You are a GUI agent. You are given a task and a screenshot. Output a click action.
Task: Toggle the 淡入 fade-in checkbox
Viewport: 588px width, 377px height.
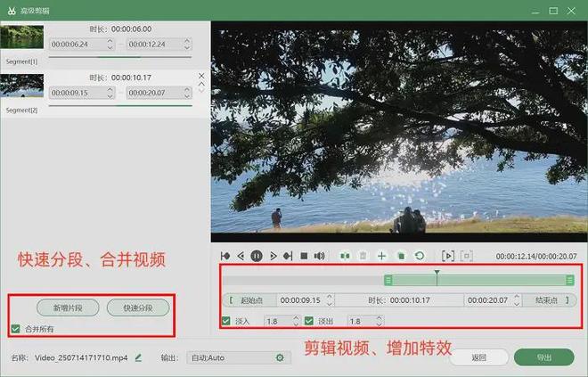coord(226,321)
